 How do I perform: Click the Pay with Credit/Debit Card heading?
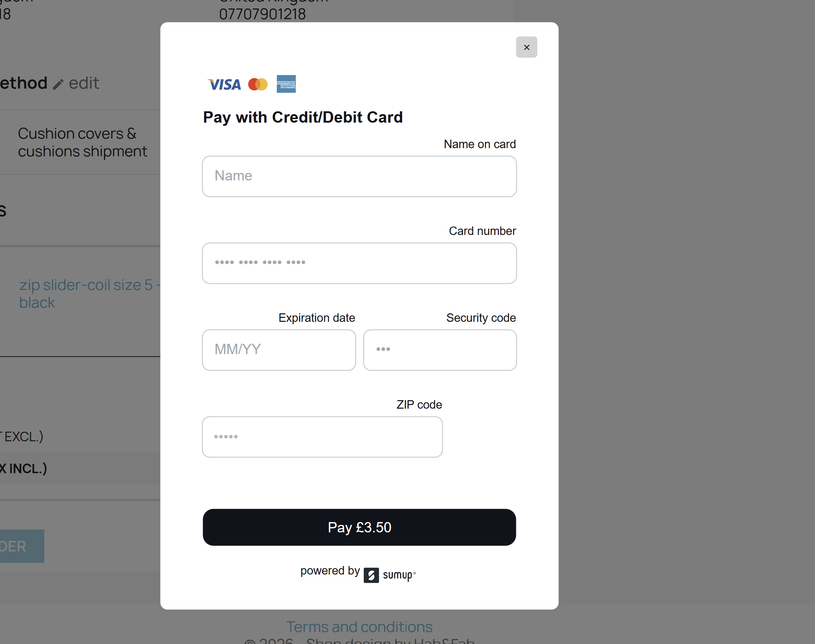point(303,117)
